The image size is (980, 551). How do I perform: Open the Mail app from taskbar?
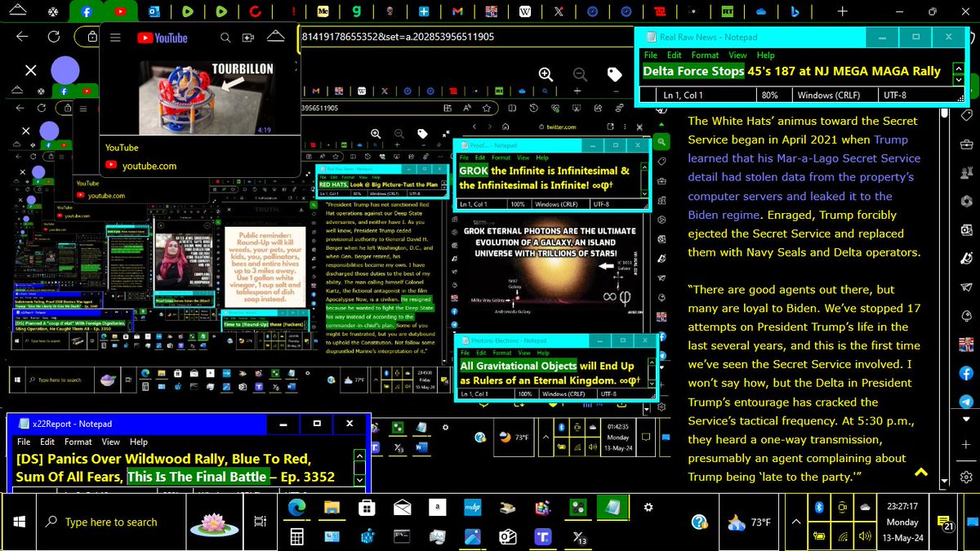click(402, 508)
